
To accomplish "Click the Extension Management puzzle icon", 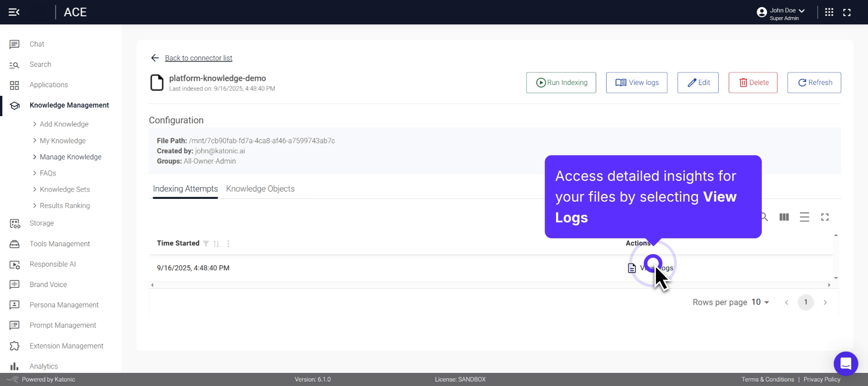I will coord(14,346).
